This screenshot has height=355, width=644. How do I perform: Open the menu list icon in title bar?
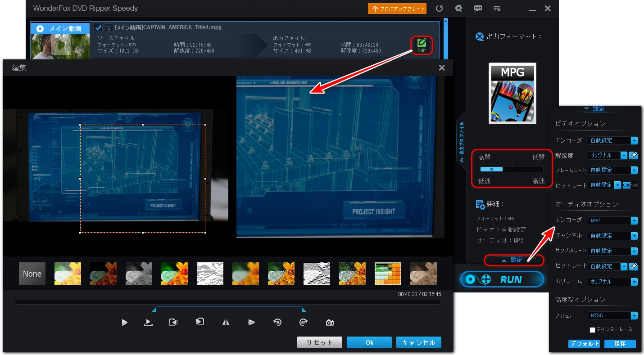pyautogui.click(x=497, y=9)
